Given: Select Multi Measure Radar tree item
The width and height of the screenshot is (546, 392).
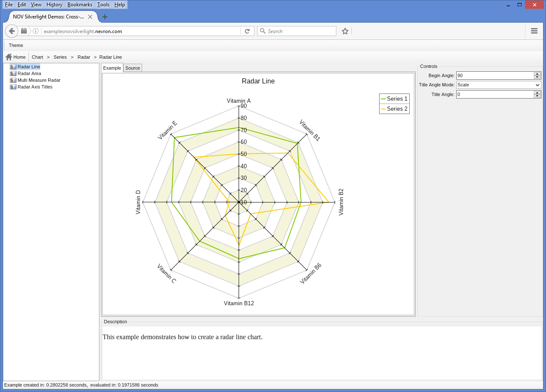Looking at the screenshot, I should [x=39, y=80].
